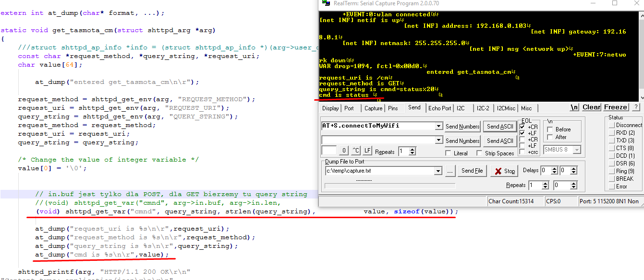Click the 0 button to send null byte

tap(344, 150)
